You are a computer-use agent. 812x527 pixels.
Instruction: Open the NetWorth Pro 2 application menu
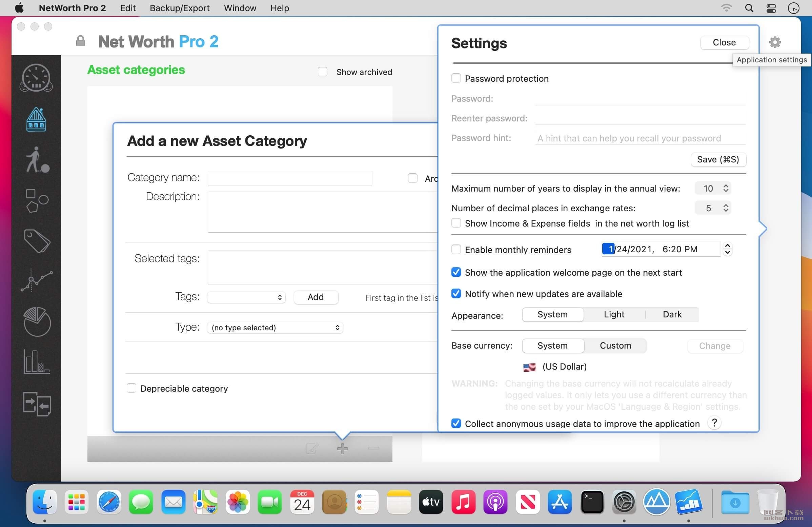tap(72, 8)
